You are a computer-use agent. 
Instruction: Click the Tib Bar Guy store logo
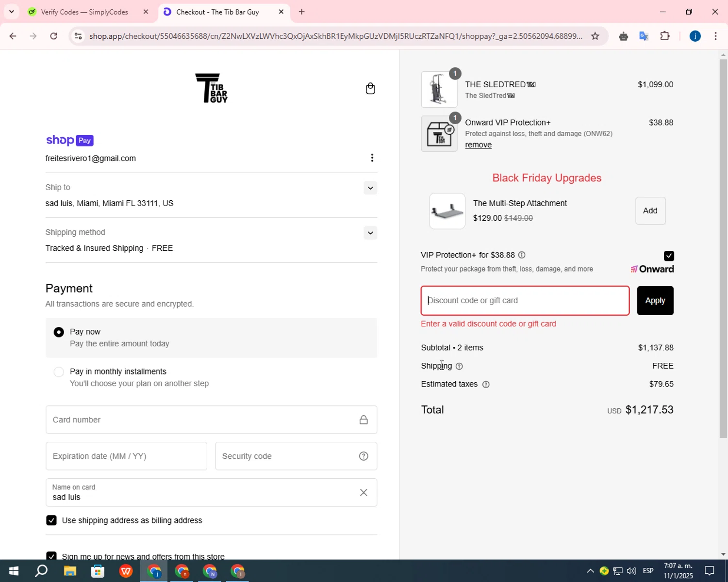211,88
